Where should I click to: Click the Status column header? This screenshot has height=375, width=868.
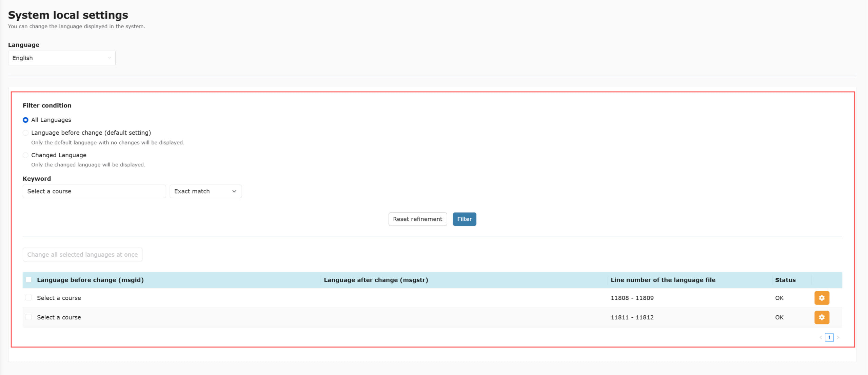click(x=785, y=280)
